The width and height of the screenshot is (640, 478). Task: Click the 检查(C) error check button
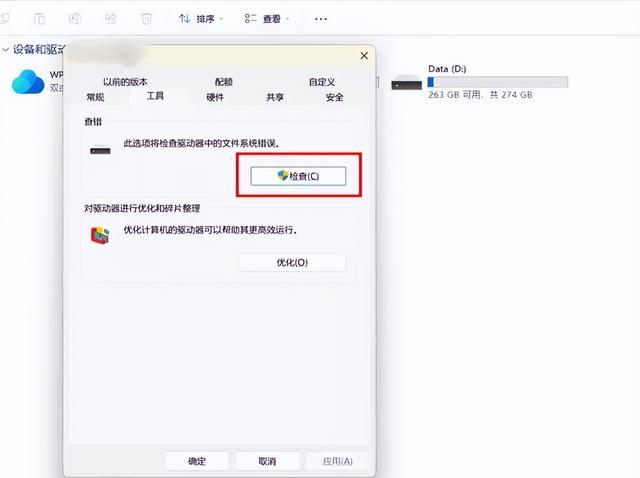click(297, 176)
